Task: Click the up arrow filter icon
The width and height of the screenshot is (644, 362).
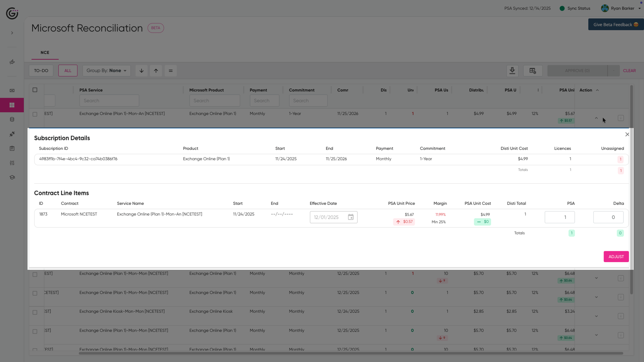Action: coord(156,71)
